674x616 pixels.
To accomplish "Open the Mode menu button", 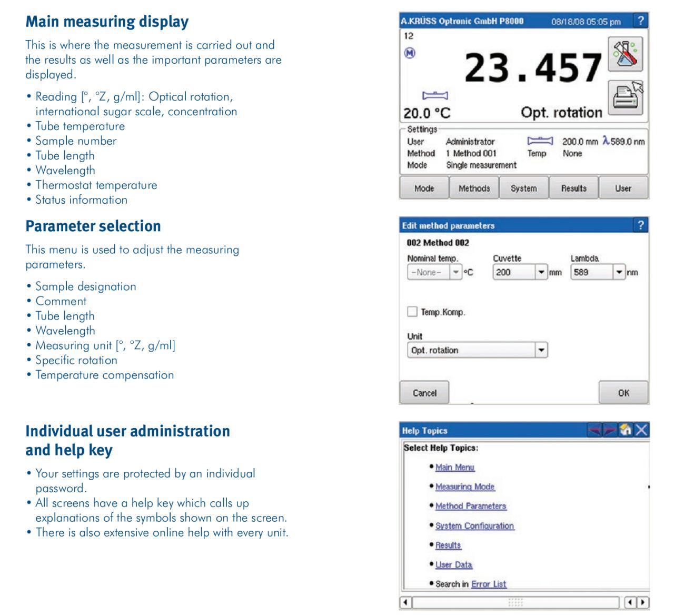I will click(x=424, y=188).
